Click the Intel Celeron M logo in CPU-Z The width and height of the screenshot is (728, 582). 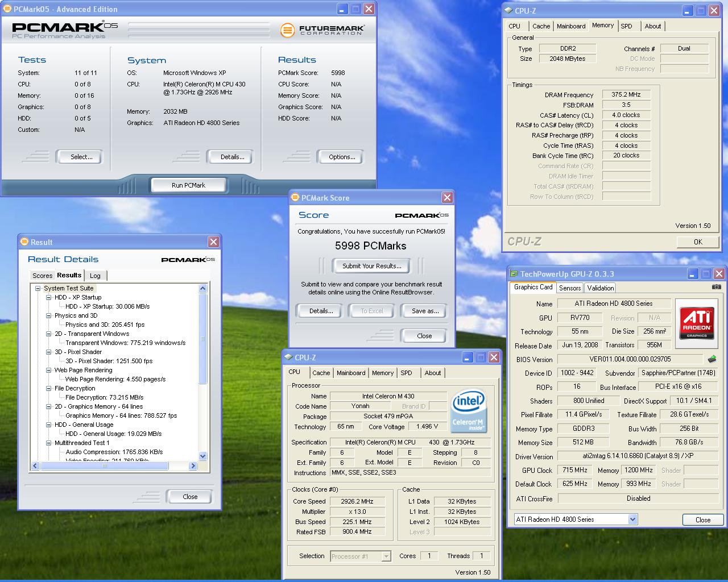point(468,411)
